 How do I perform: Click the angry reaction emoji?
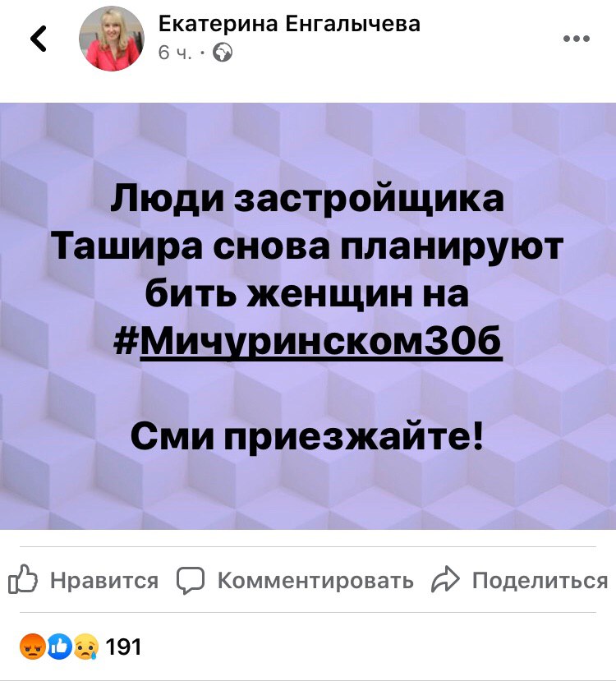click(x=33, y=647)
